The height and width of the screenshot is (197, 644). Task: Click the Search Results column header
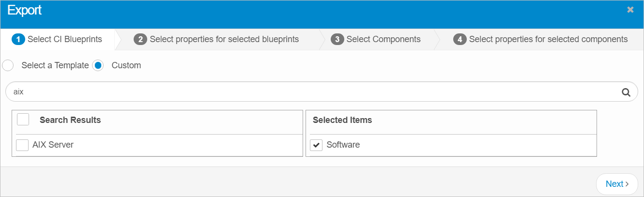[x=70, y=120]
